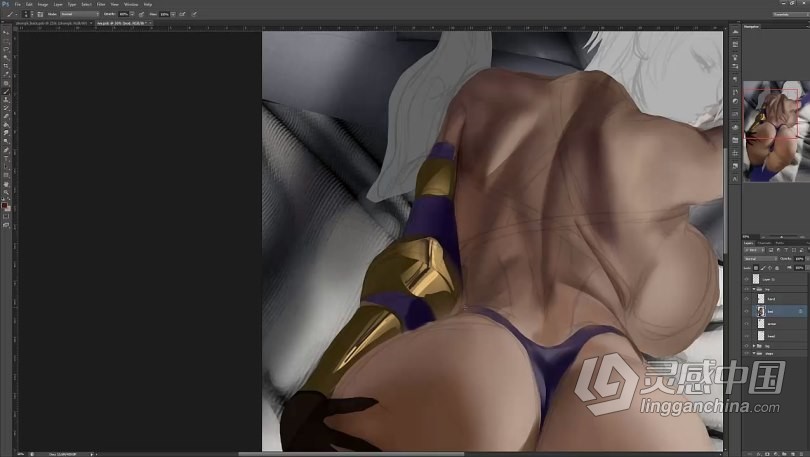Open the layer filter Kind dropdown
Image resolution: width=810 pixels, height=457 pixels.
[x=753, y=250]
